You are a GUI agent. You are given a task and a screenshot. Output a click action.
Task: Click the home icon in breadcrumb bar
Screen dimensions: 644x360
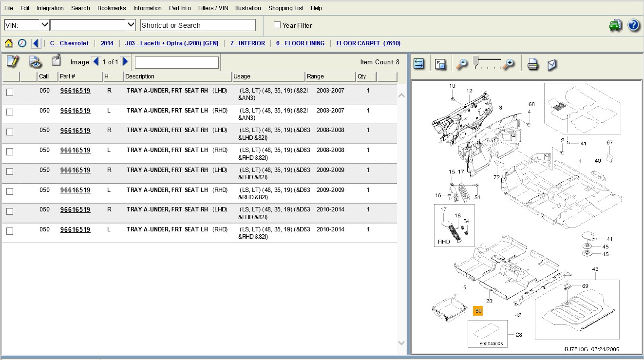click(9, 43)
